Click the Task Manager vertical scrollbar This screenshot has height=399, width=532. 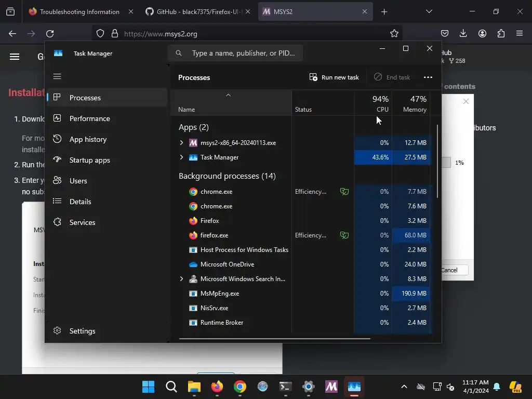(437, 161)
